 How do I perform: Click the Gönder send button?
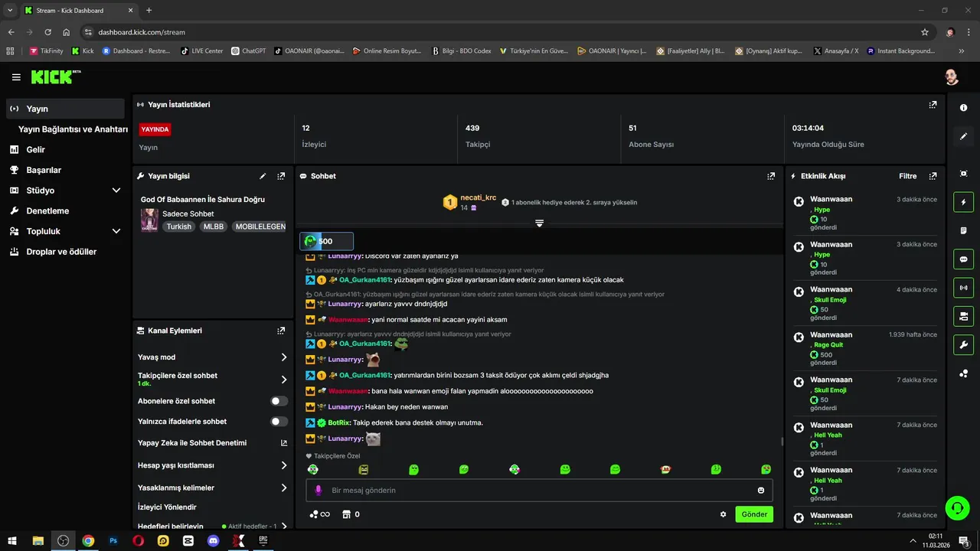[x=754, y=514]
